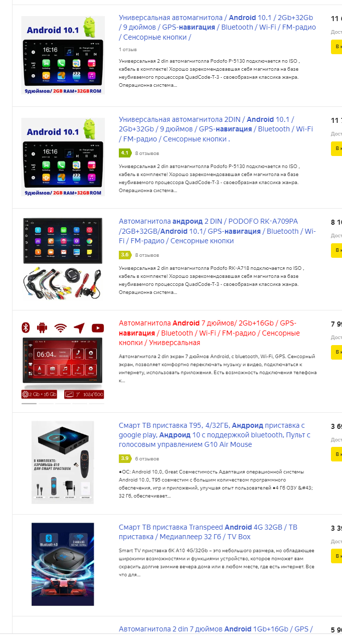Viewport: 342px width, 644px height.
Task: Click the 3.6 rating badge
Action: pos(125,255)
